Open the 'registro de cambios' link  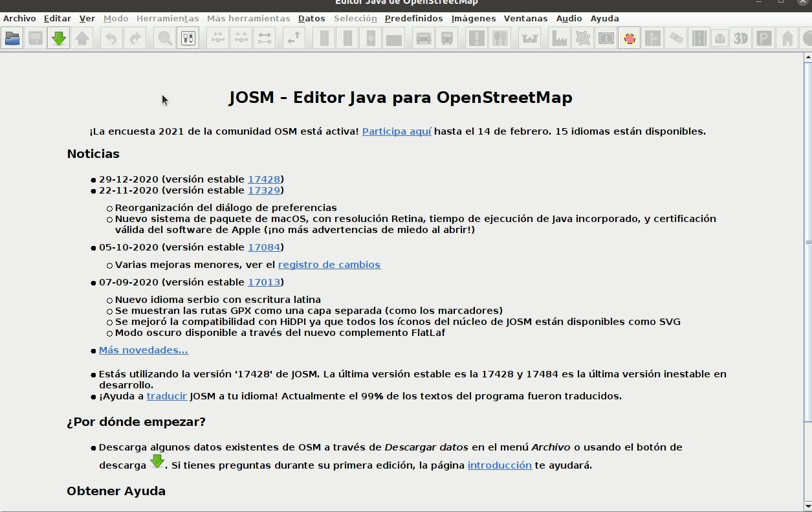click(329, 265)
